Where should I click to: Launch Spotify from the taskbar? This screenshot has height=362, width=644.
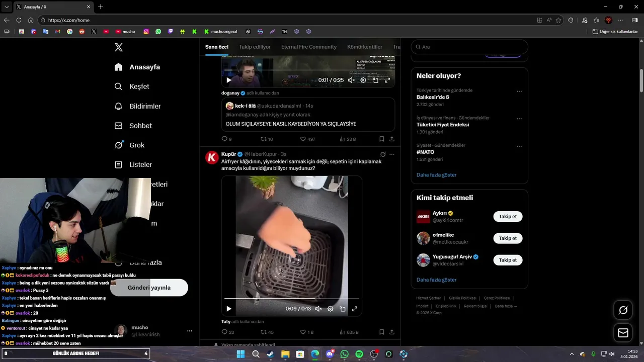tap(359, 354)
